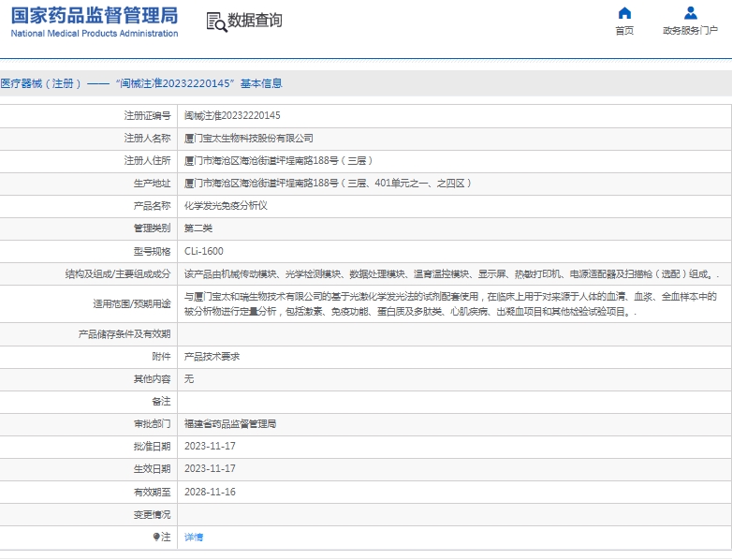
Task: Click the 型号规格 row label
Action: (x=153, y=251)
